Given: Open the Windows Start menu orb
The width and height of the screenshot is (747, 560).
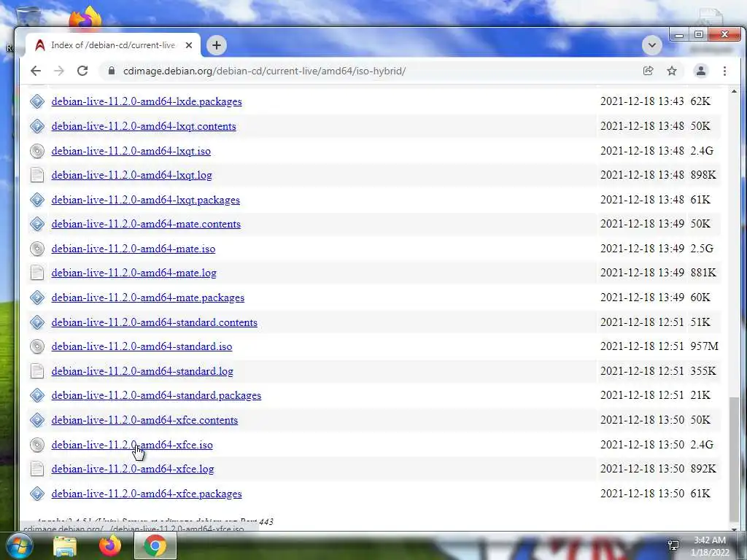Looking at the screenshot, I should pos(19,545).
